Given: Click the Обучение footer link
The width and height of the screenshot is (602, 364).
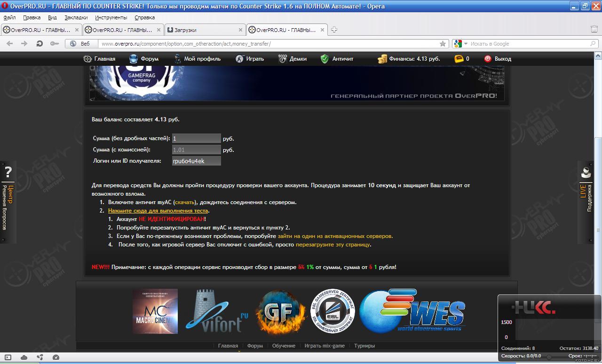Looking at the screenshot, I should [284, 346].
